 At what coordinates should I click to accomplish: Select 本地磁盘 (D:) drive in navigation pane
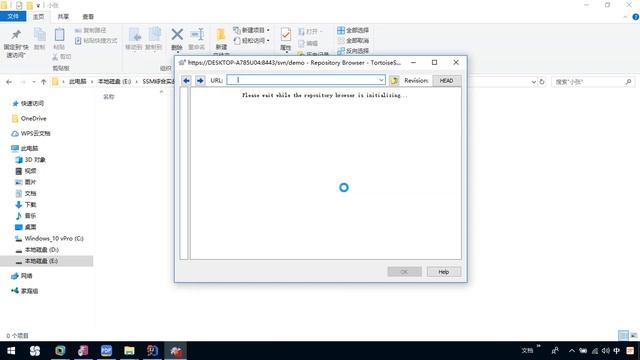pos(42,249)
